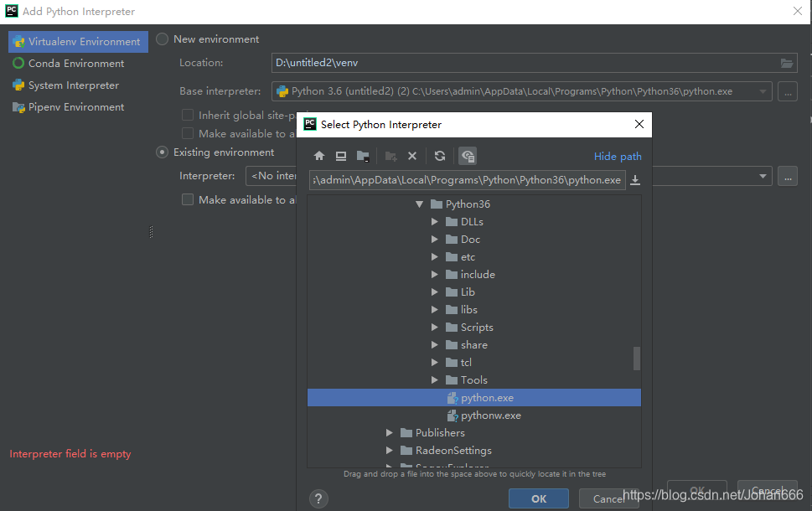Check Make available under New environment
Image resolution: width=812 pixels, height=511 pixels.
tap(188, 133)
